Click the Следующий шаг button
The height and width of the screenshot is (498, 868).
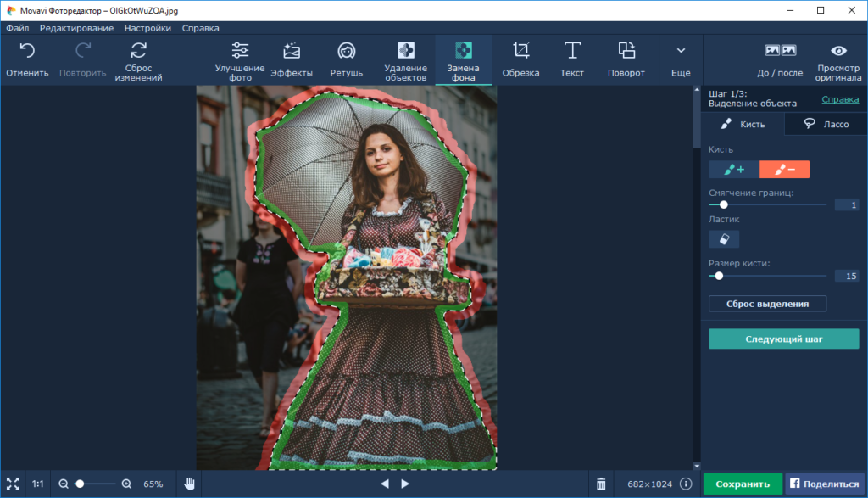coord(784,339)
